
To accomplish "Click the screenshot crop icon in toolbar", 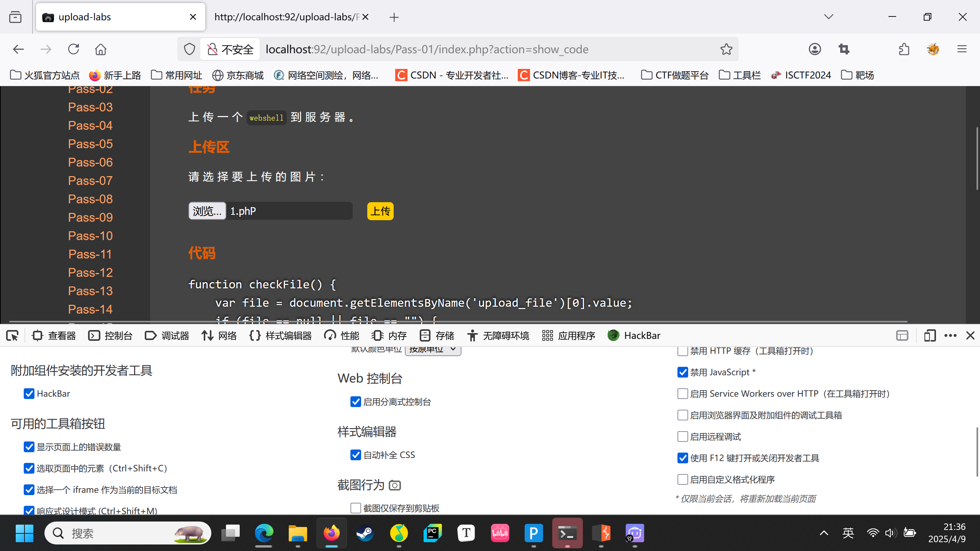I will tap(844, 49).
